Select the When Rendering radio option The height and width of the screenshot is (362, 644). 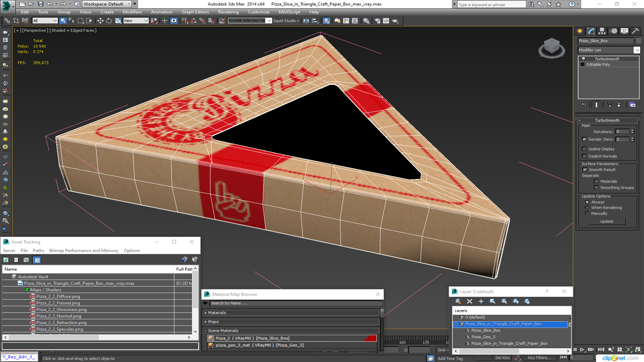point(587,208)
